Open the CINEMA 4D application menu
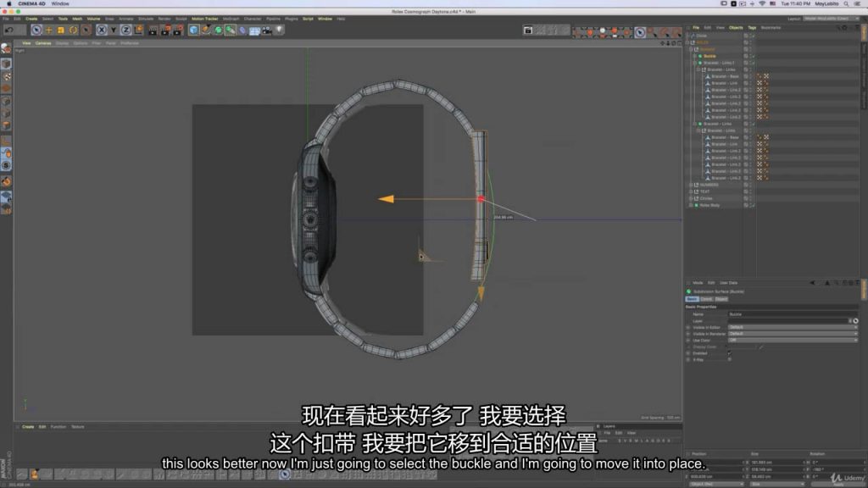The height and width of the screenshot is (488, 868). click(31, 3)
